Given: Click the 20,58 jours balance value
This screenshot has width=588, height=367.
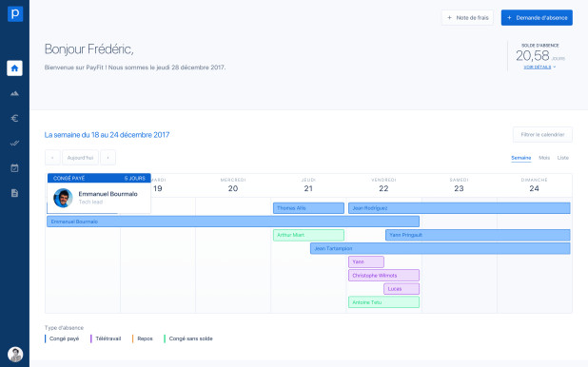Looking at the screenshot, I should click(539, 56).
